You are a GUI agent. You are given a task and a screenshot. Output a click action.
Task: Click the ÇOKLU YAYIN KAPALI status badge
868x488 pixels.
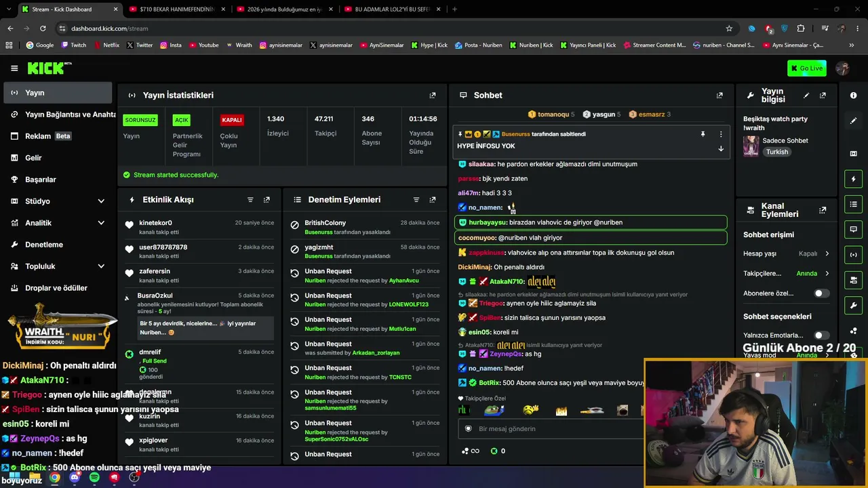pos(232,120)
